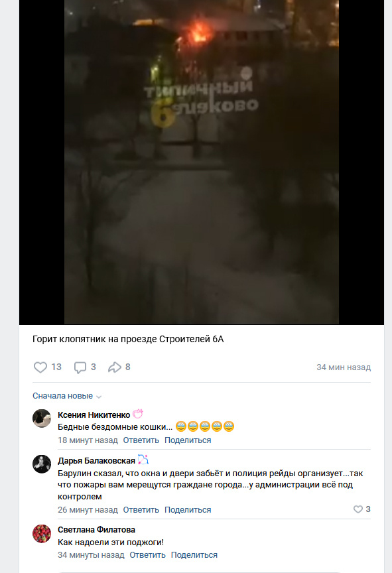The height and width of the screenshot is (573, 392).
Task: Click the status emoji next to Дарья Балаковская
Action: pyautogui.click(x=143, y=460)
